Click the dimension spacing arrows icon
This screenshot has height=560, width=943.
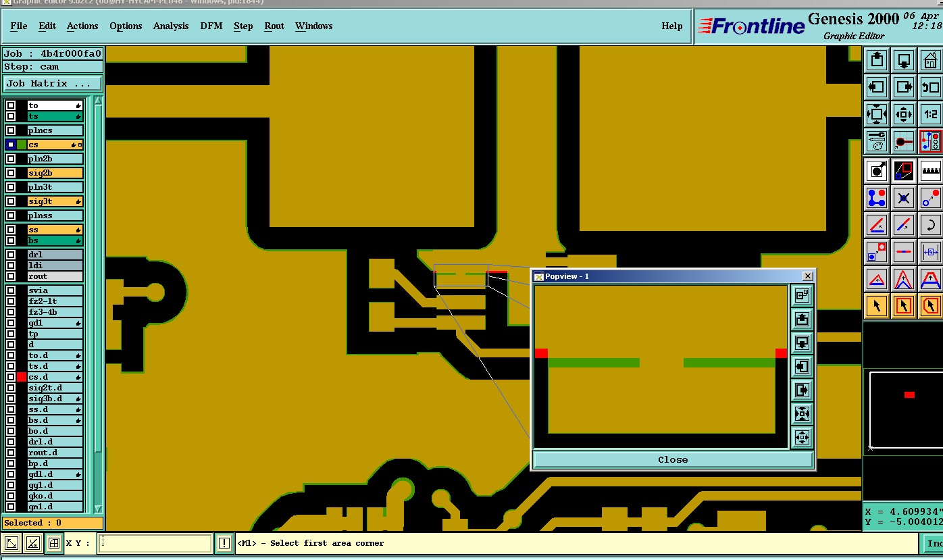tap(931, 251)
